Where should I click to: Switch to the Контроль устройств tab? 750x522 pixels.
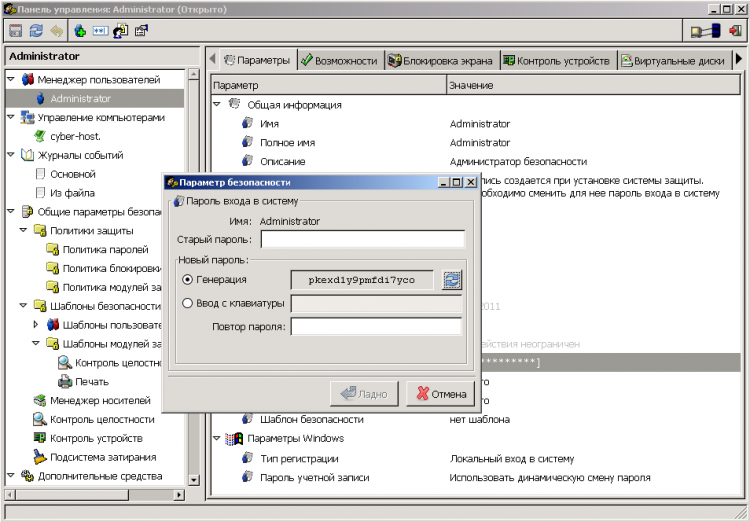pyautogui.click(x=558, y=61)
